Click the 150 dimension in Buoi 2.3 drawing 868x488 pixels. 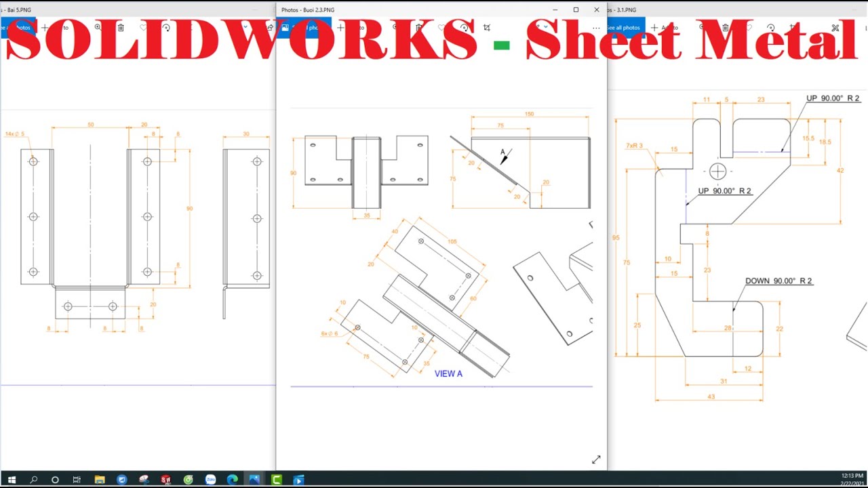tap(529, 114)
